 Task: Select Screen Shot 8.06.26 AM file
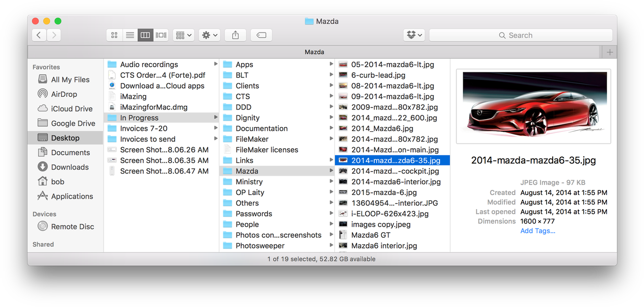tap(162, 150)
